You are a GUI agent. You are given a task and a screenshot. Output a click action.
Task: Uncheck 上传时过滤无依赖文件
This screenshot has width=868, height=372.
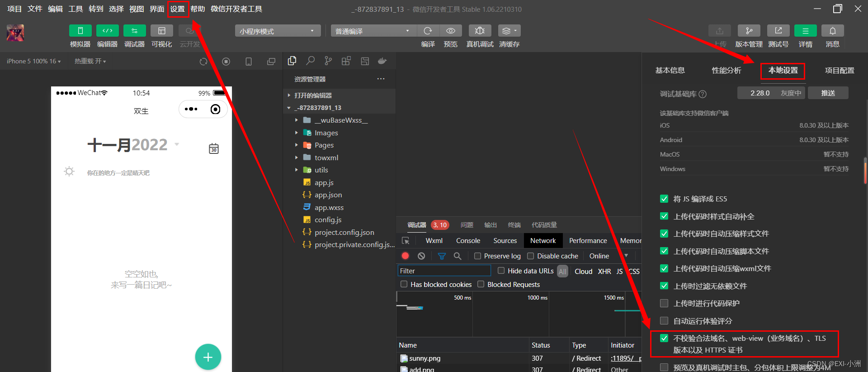click(664, 286)
